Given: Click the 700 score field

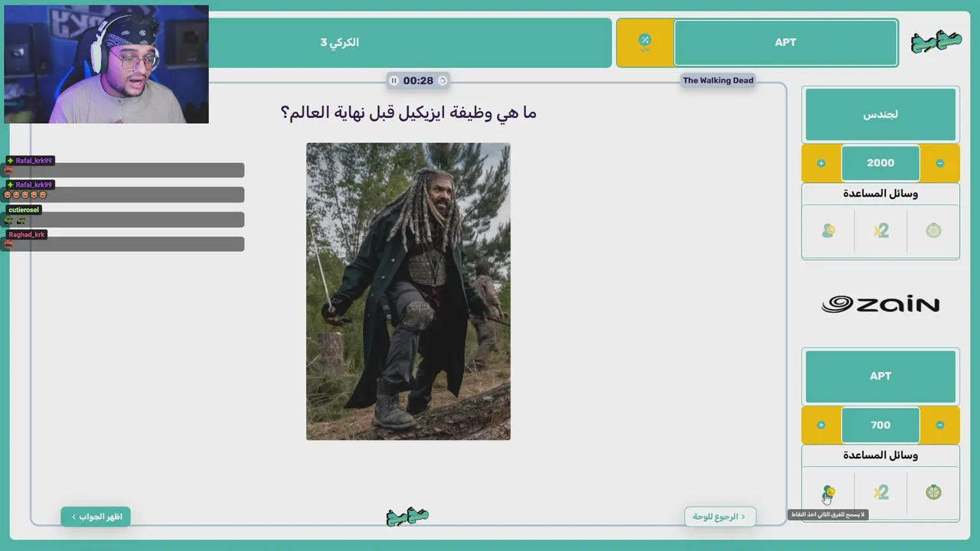Looking at the screenshot, I should [880, 425].
